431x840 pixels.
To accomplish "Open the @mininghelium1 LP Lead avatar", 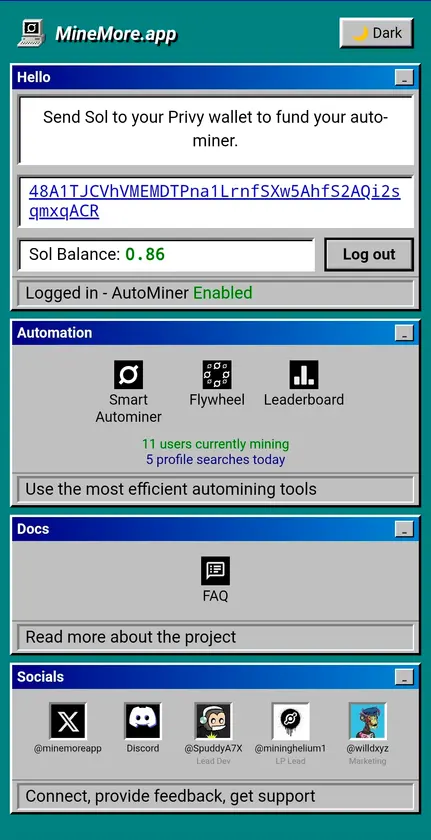I will [x=291, y=721].
